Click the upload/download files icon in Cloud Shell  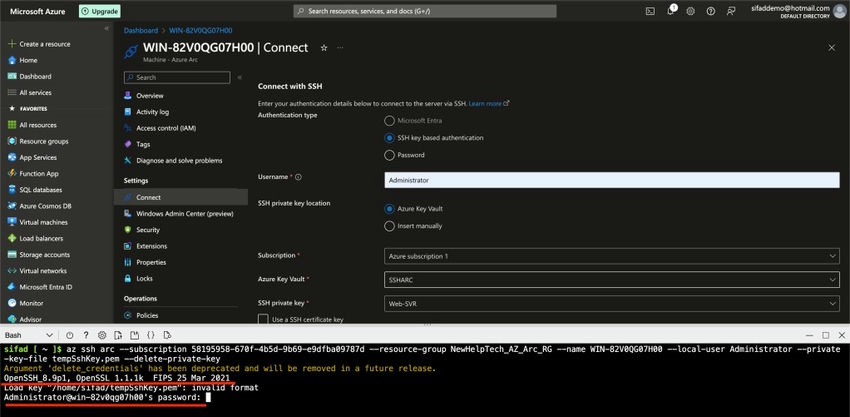[x=118, y=335]
